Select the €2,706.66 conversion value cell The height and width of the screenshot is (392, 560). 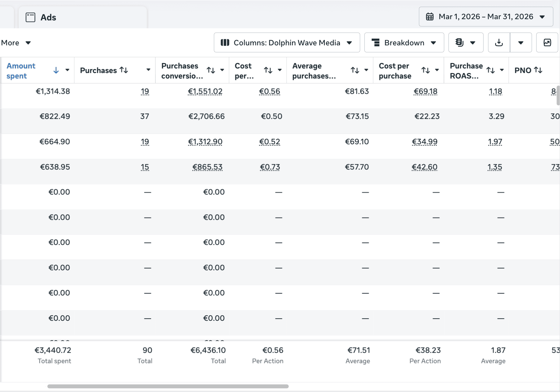tap(207, 116)
